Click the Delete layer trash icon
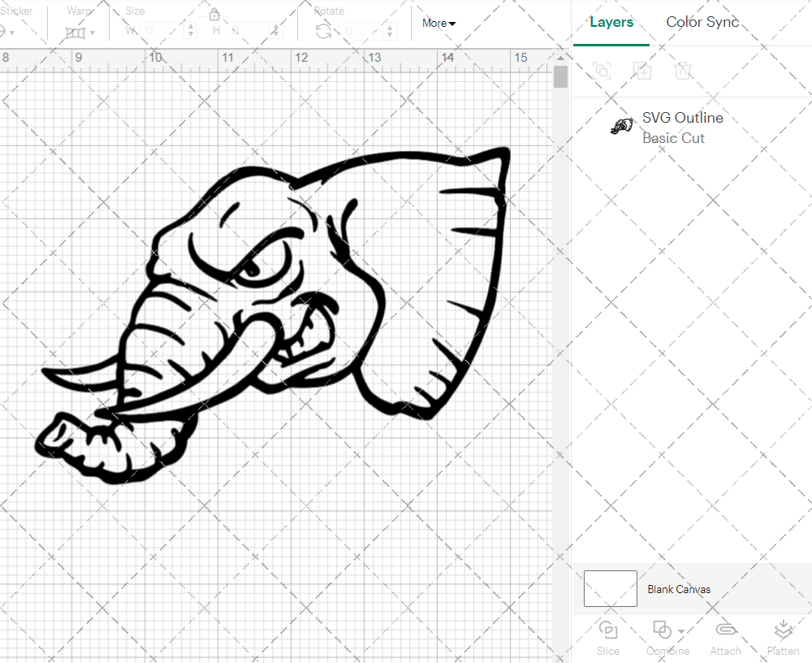The width and height of the screenshot is (812, 663). click(683, 71)
